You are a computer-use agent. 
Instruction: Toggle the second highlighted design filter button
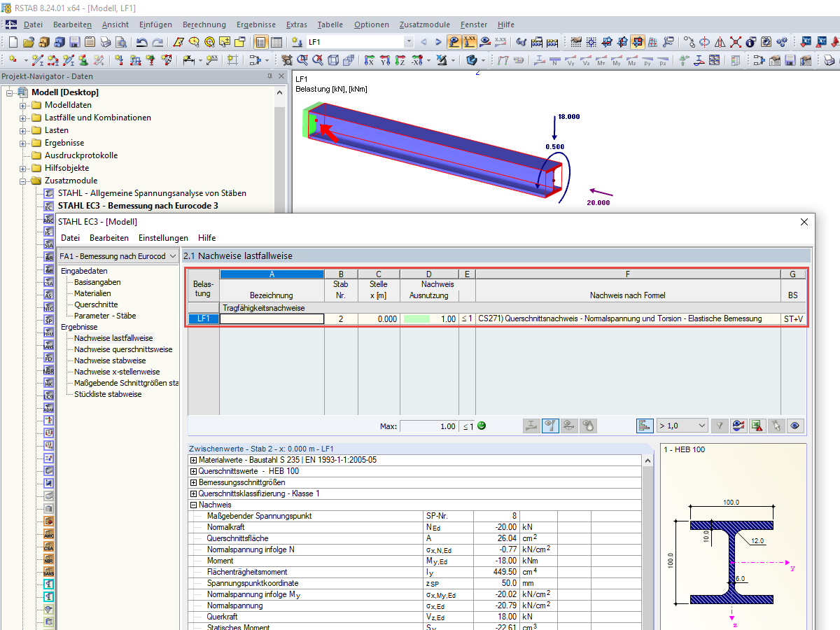pyautogui.click(x=550, y=425)
